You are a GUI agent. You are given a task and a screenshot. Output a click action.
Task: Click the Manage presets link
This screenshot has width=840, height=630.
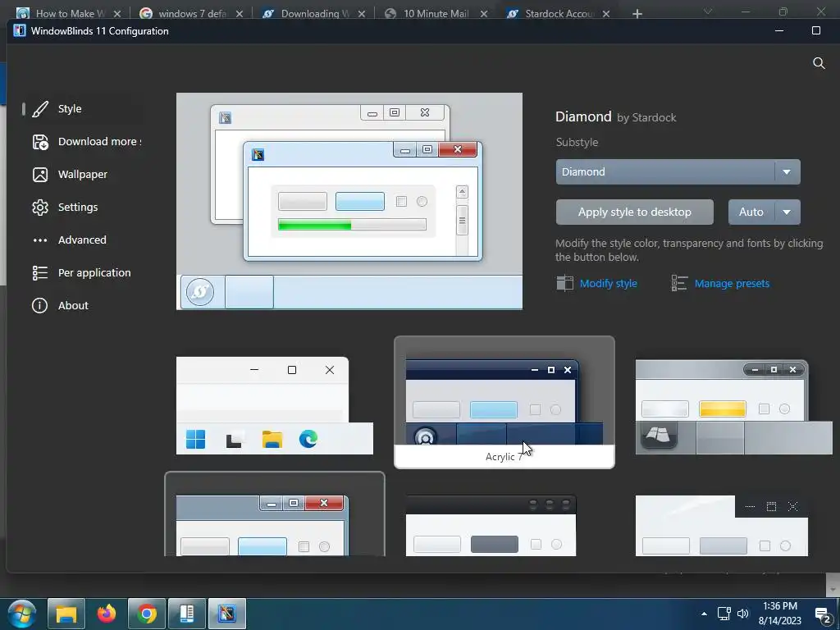click(x=732, y=283)
